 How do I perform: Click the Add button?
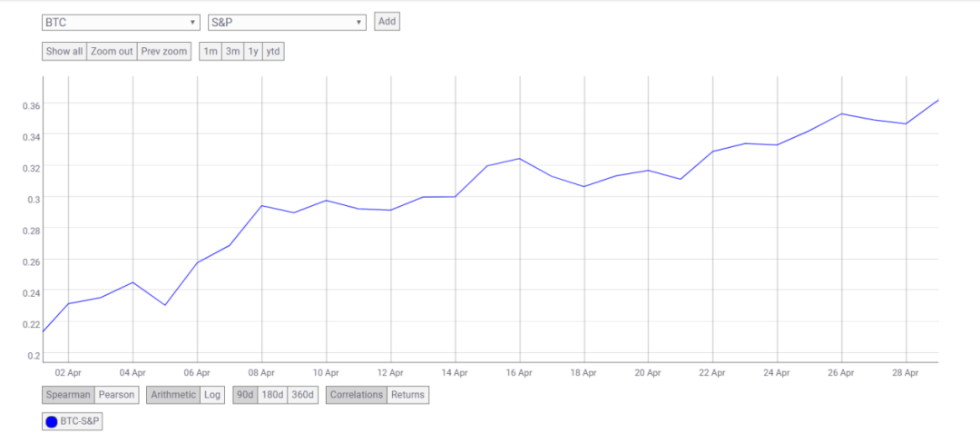click(387, 21)
